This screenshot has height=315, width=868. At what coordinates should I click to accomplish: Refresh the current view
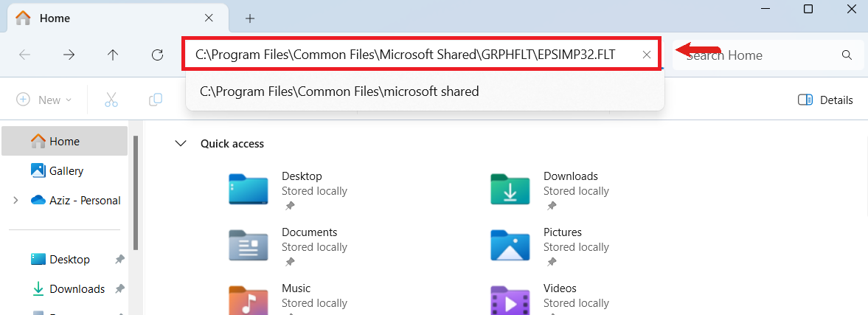(157, 55)
